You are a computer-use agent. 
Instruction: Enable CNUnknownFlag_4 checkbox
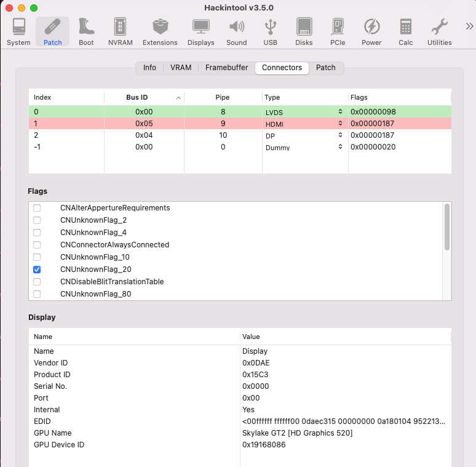(37, 233)
